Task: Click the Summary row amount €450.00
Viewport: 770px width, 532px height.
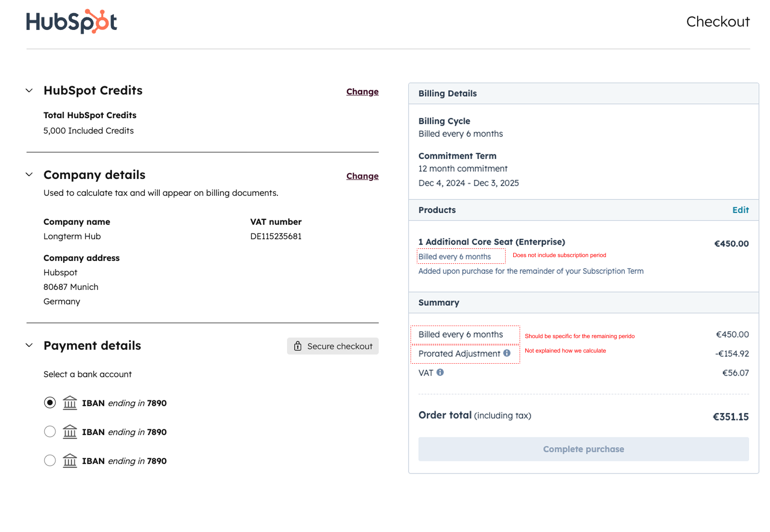Action: (732, 334)
